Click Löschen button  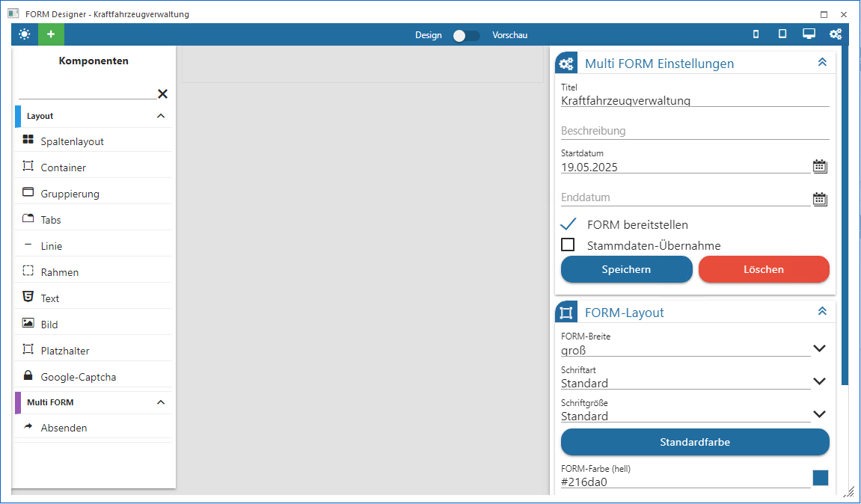pos(764,269)
